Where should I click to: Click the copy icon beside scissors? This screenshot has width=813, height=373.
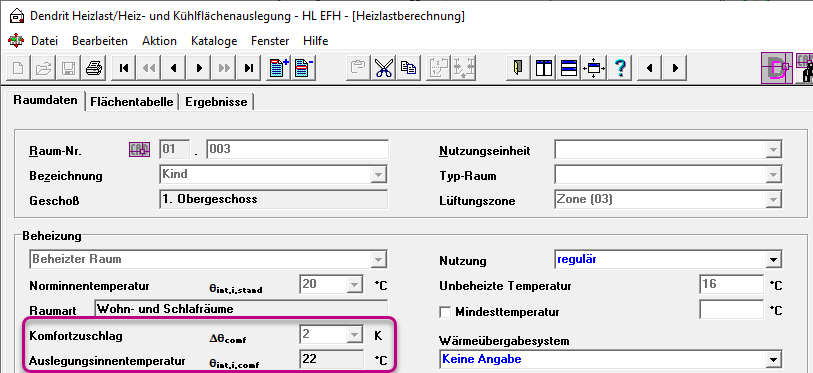click(x=409, y=68)
